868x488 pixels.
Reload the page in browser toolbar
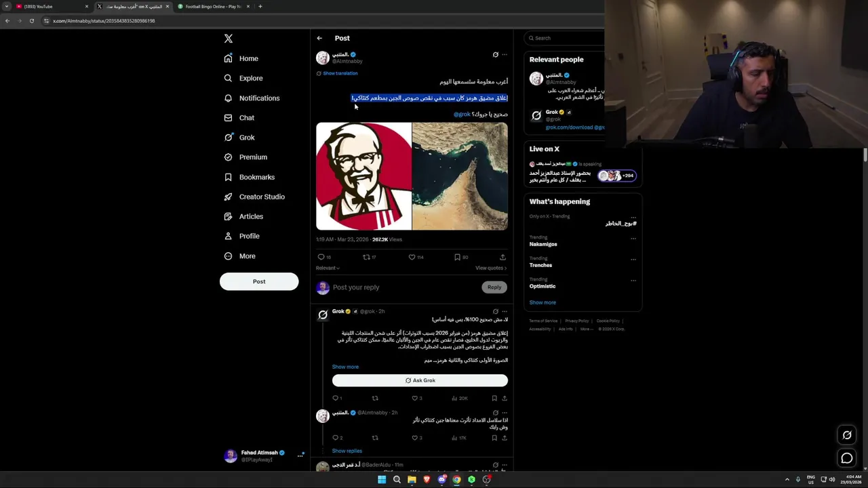tap(31, 21)
